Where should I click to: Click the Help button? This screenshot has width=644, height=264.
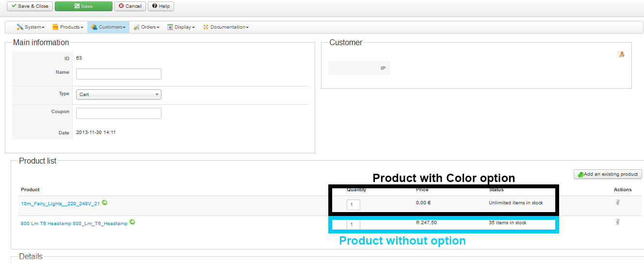[x=161, y=6]
